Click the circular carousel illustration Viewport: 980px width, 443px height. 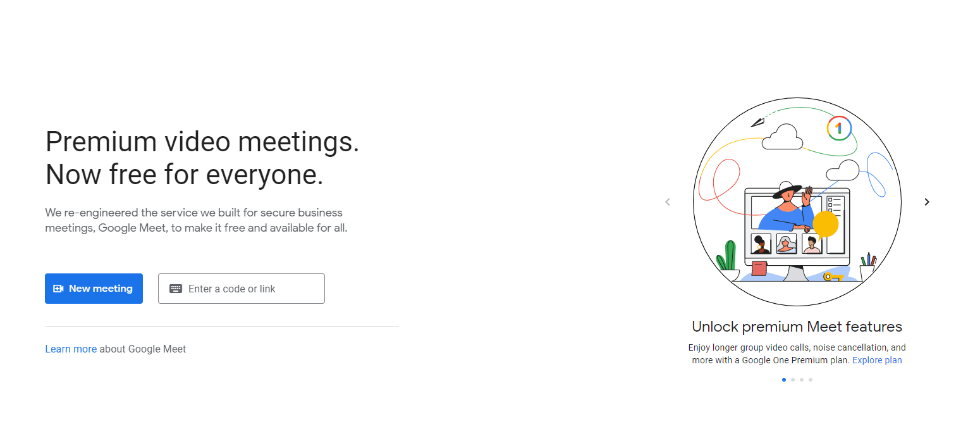pyautogui.click(x=797, y=201)
